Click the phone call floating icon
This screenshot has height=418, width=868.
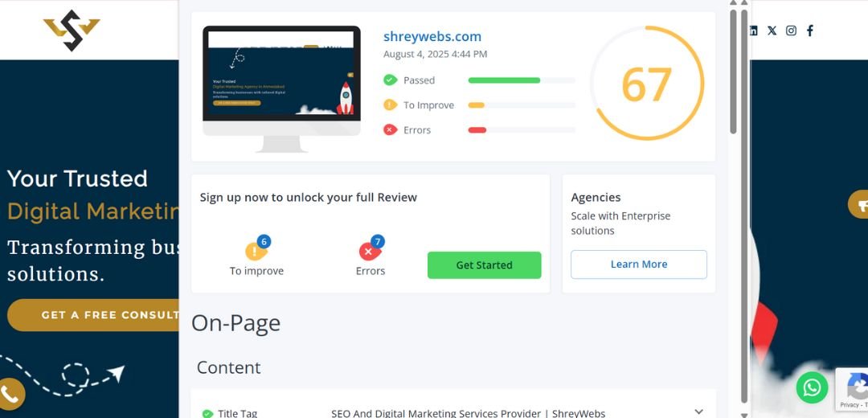10,394
